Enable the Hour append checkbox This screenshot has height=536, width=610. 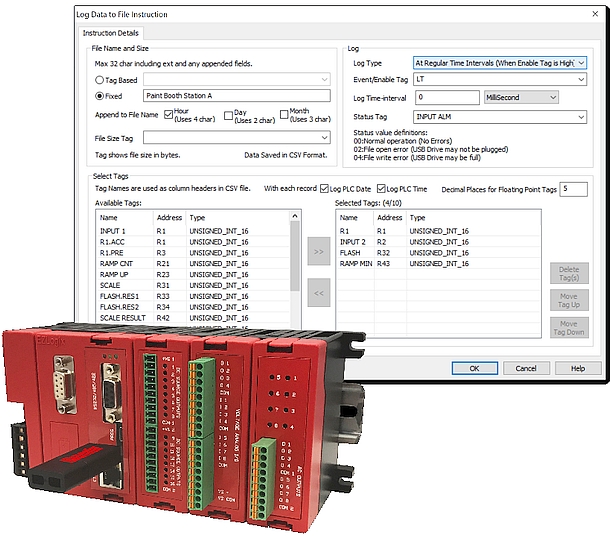click(x=167, y=115)
